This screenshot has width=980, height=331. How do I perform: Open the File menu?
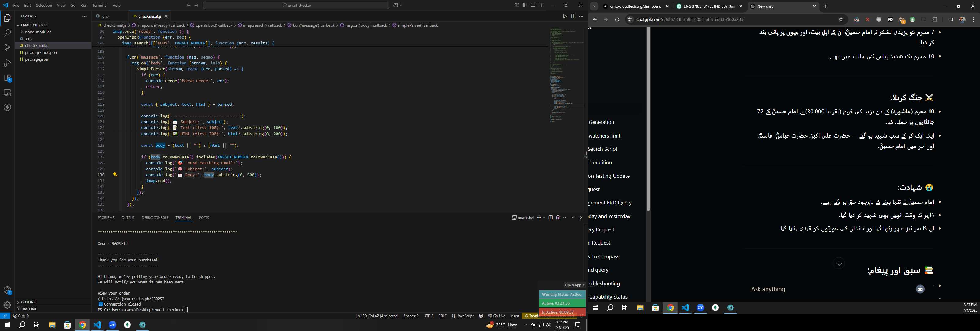16,5
